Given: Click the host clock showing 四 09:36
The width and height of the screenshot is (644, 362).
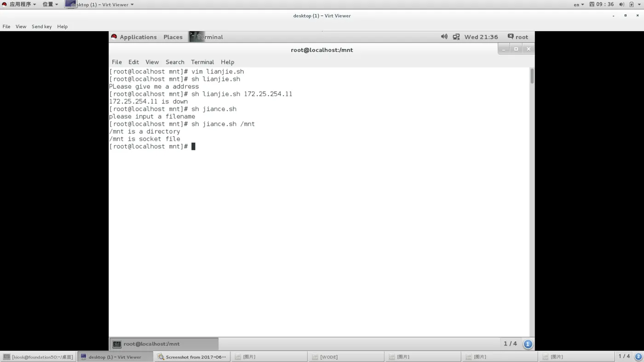Looking at the screenshot, I should tap(602, 5).
